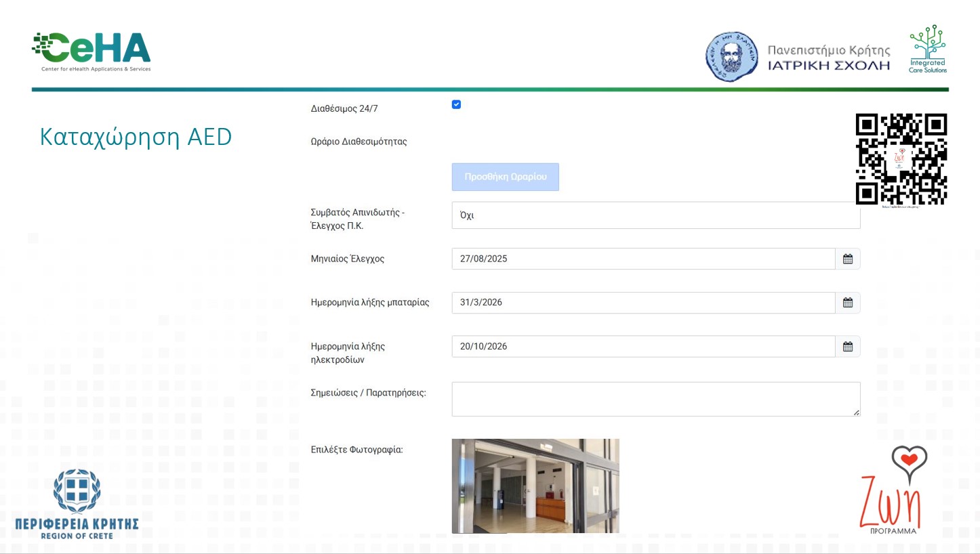Expand the Συμβατός Απινιδωτής dropdown showing Όχι
The height and width of the screenshot is (554, 980).
[655, 215]
